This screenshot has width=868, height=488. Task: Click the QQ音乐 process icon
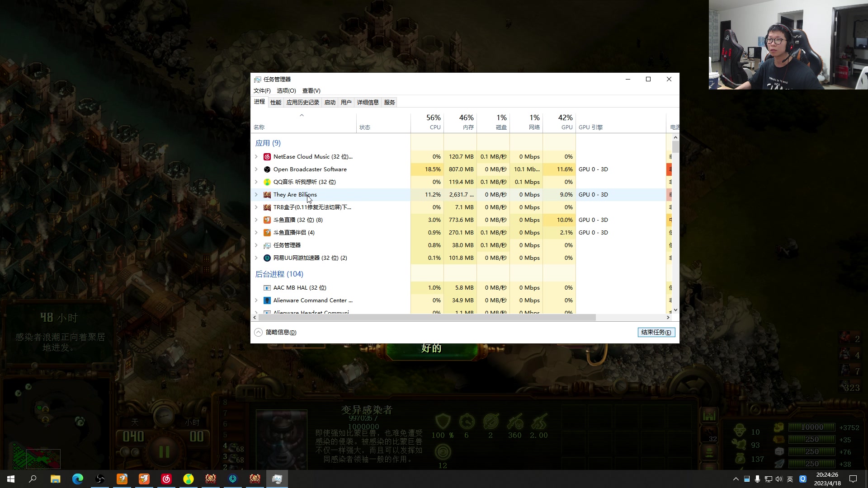coord(267,182)
